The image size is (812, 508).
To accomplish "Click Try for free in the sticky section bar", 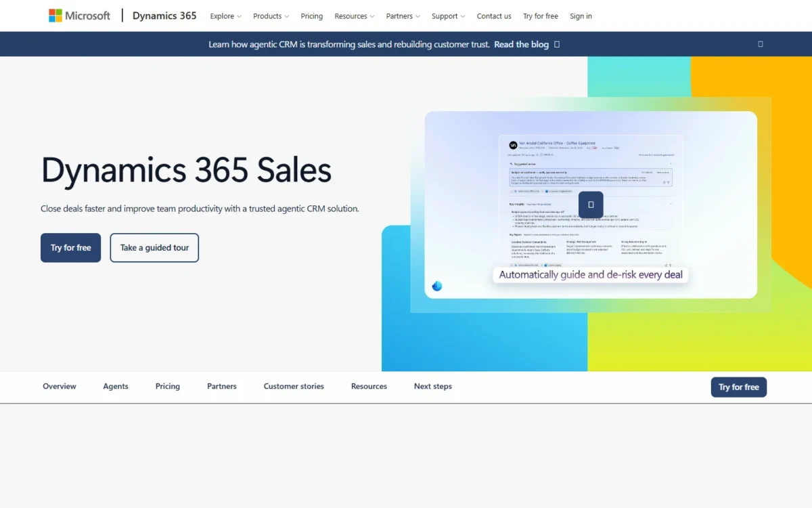I will [739, 387].
